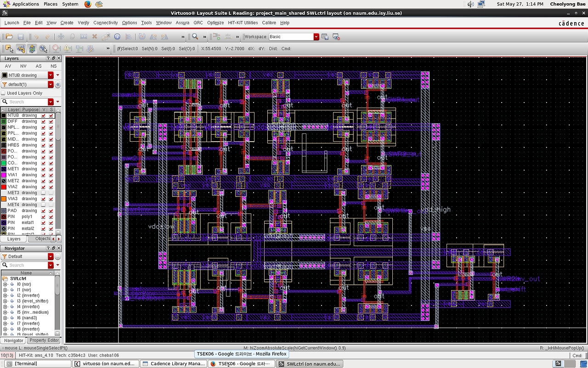Click the MET2 layer color swatch
Screen dimensions: 588x368
[x=4, y=180]
